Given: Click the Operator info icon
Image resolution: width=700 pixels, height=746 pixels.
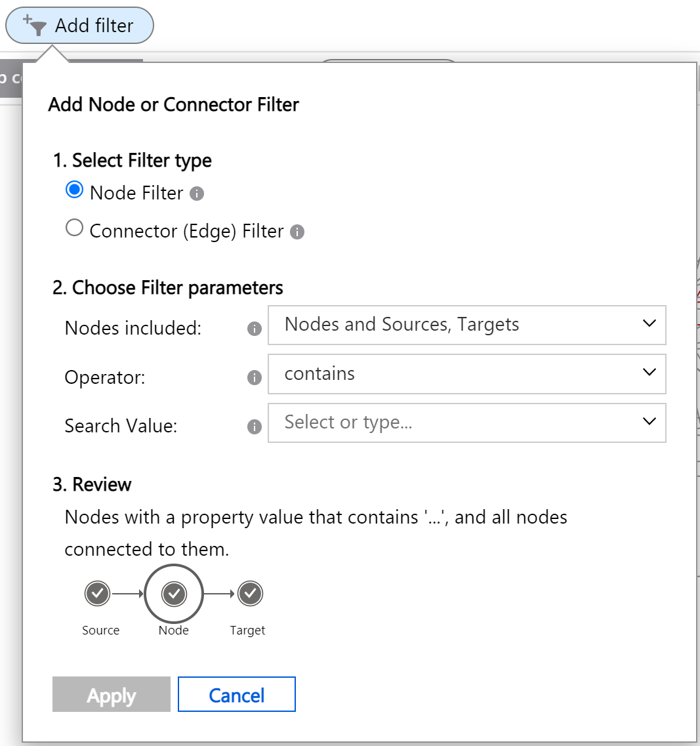Looking at the screenshot, I should tap(255, 378).
